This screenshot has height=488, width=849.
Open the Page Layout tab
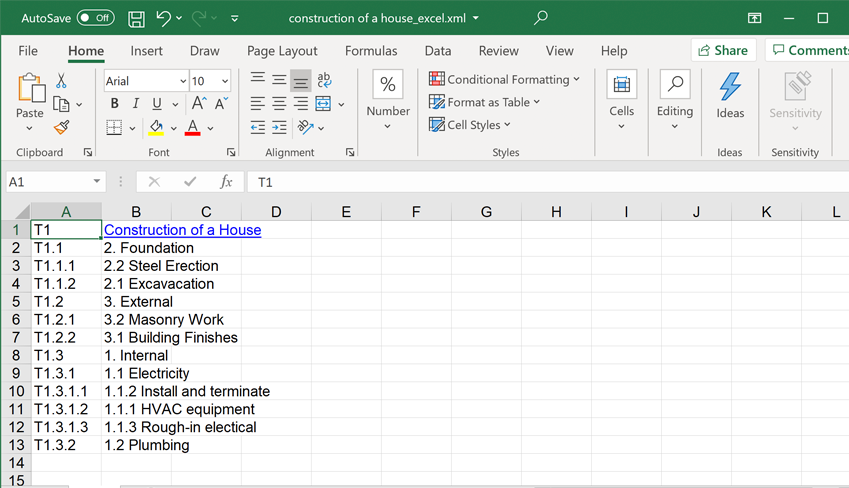282,51
